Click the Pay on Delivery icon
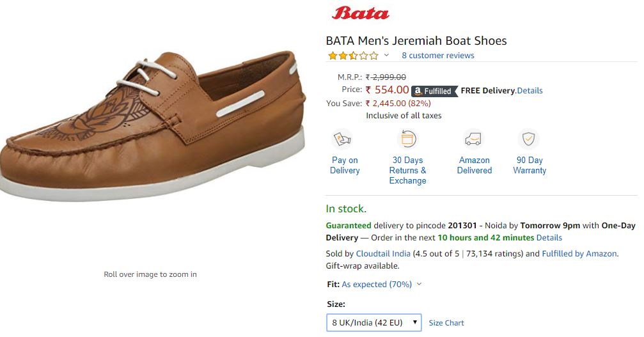The width and height of the screenshot is (644, 337). (x=343, y=139)
